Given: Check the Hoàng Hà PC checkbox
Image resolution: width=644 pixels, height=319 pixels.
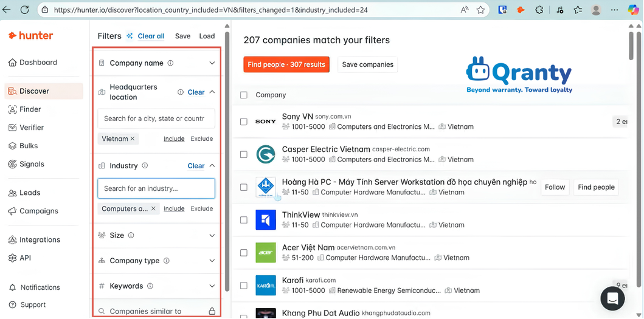Looking at the screenshot, I should click(244, 187).
